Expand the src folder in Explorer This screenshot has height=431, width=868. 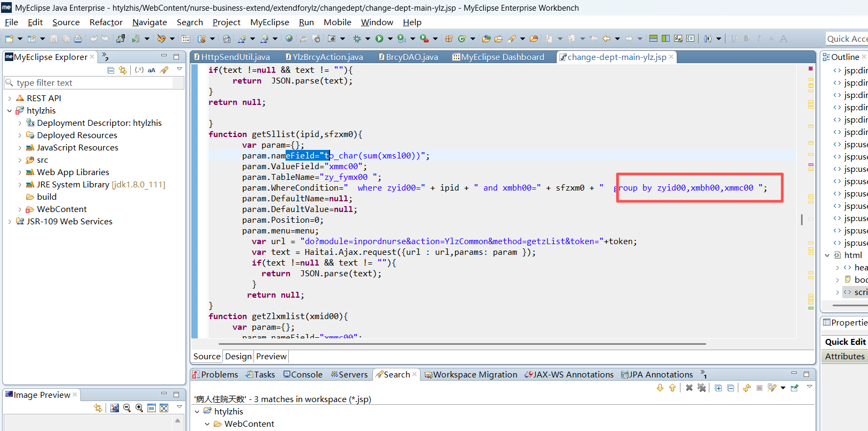point(20,160)
